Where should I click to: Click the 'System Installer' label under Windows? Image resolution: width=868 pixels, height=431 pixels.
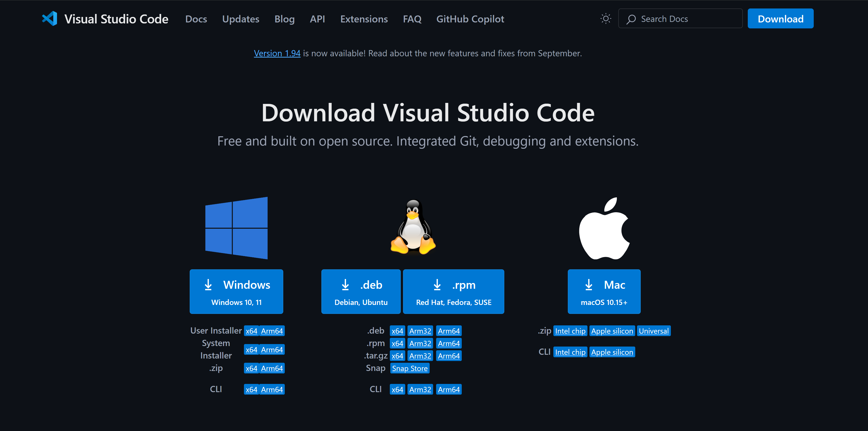(216, 349)
